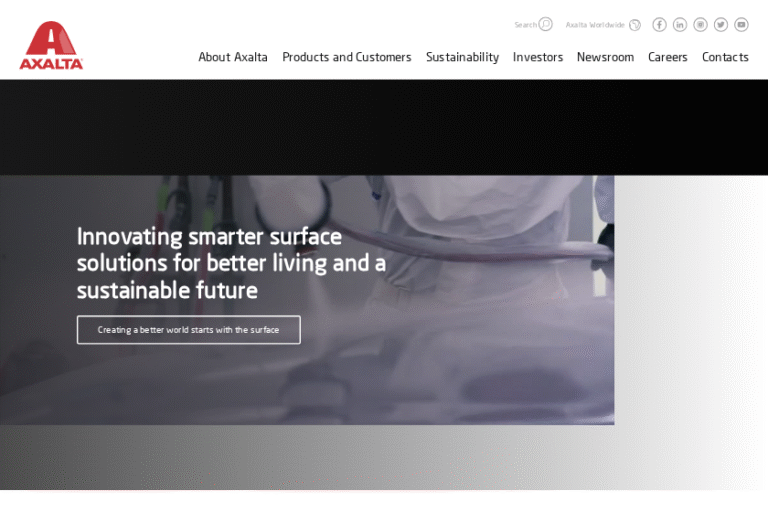
Task: Open the YouTube social icon
Action: 742,24
